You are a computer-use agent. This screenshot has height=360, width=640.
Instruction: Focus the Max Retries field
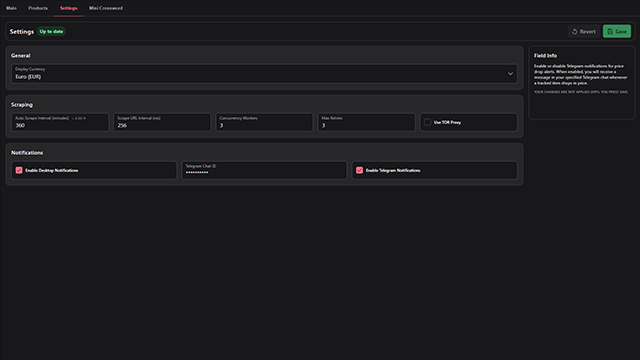coord(367,122)
